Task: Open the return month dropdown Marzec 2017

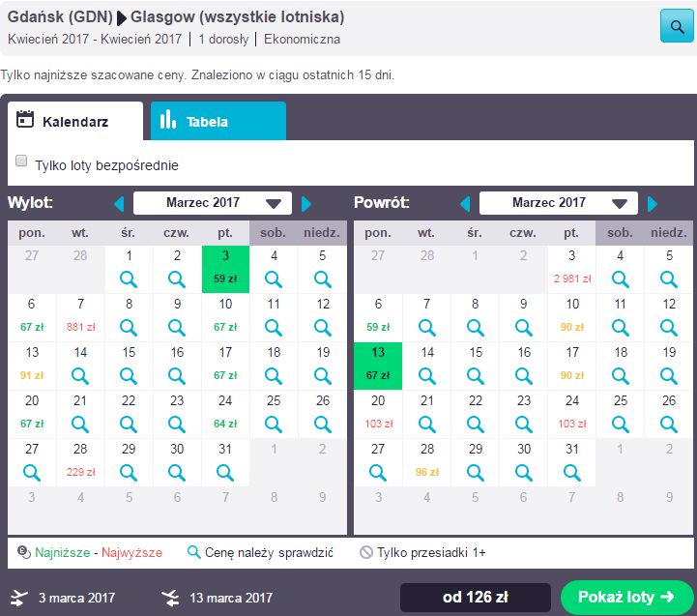Action: (x=558, y=203)
